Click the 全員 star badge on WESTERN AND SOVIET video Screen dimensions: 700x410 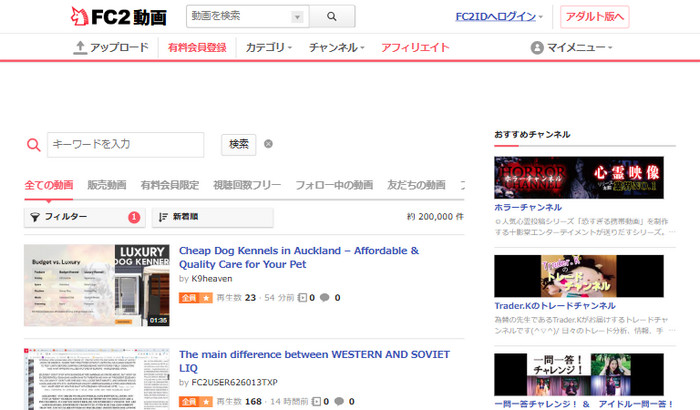coord(196,402)
